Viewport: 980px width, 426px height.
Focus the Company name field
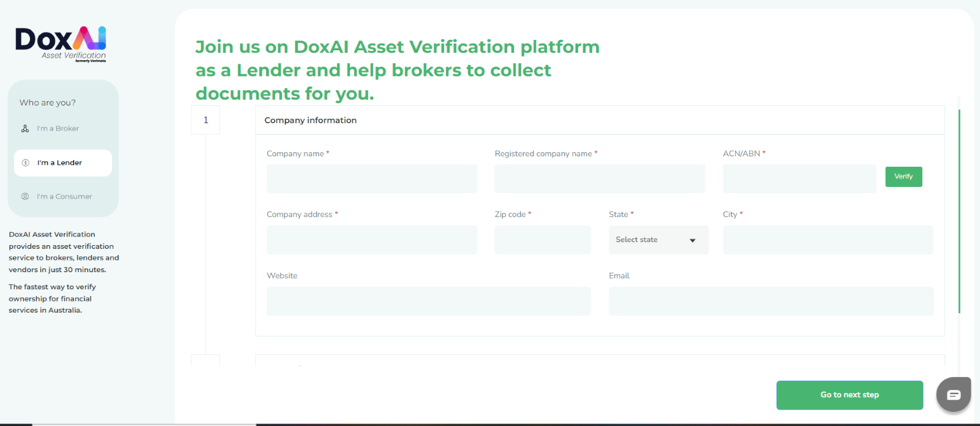click(x=372, y=178)
